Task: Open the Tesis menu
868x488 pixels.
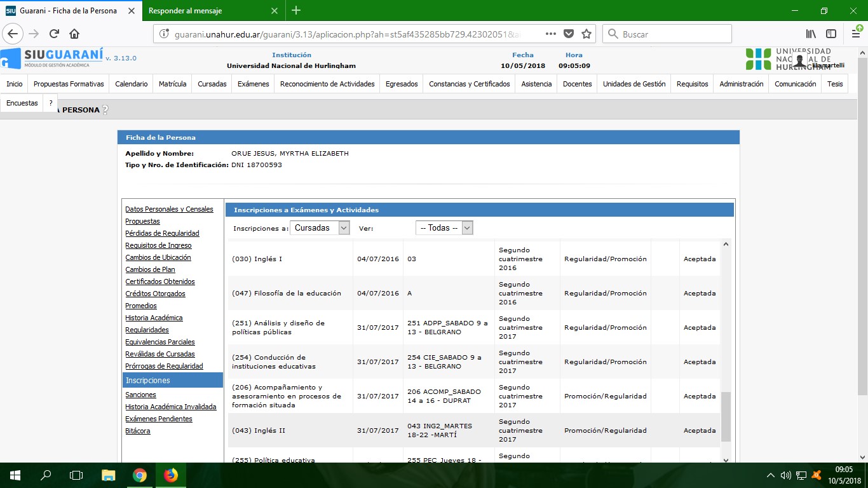Action: pos(835,84)
